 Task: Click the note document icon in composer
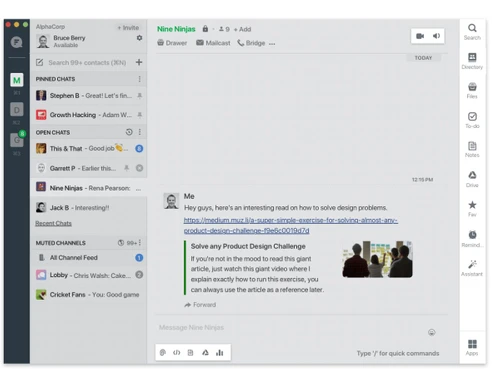click(190, 352)
